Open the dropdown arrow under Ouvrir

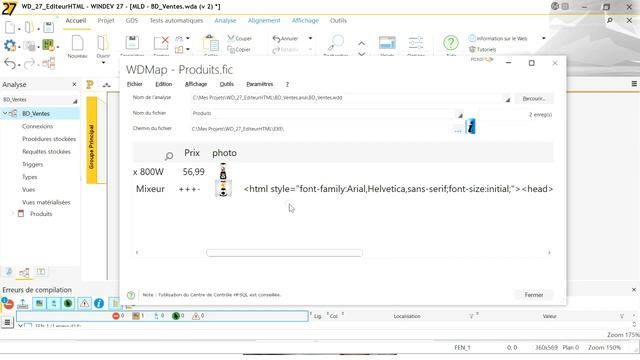(103, 62)
